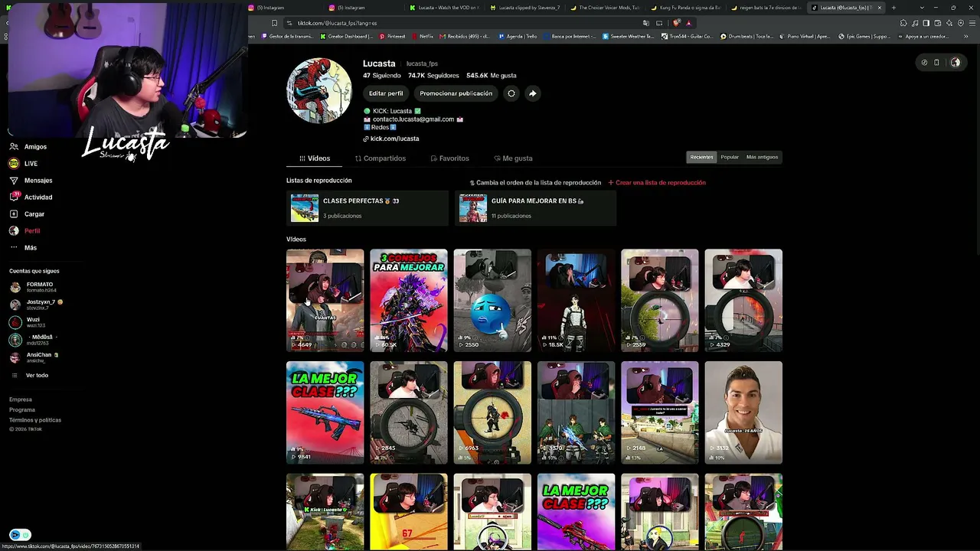980x551 pixels.
Task: Click Cambia el orden de la lista
Action: 535,183
